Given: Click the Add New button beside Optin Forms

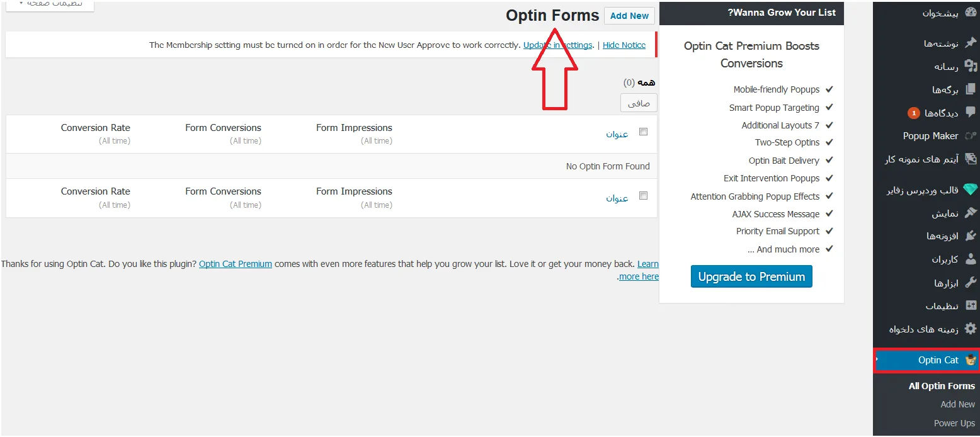Looking at the screenshot, I should [x=629, y=16].
